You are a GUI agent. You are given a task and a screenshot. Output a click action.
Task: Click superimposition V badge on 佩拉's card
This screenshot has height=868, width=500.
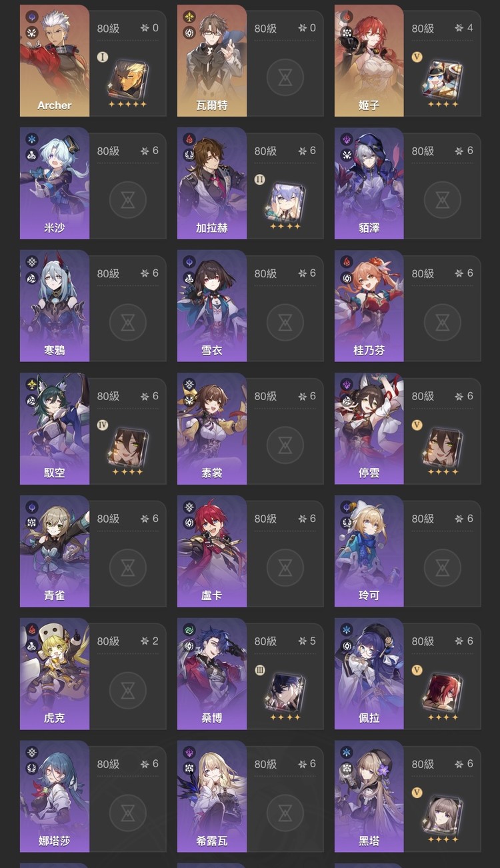[417, 669]
